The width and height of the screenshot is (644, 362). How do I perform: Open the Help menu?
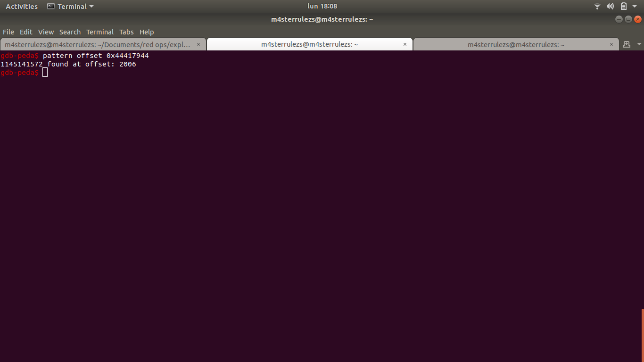point(147,32)
